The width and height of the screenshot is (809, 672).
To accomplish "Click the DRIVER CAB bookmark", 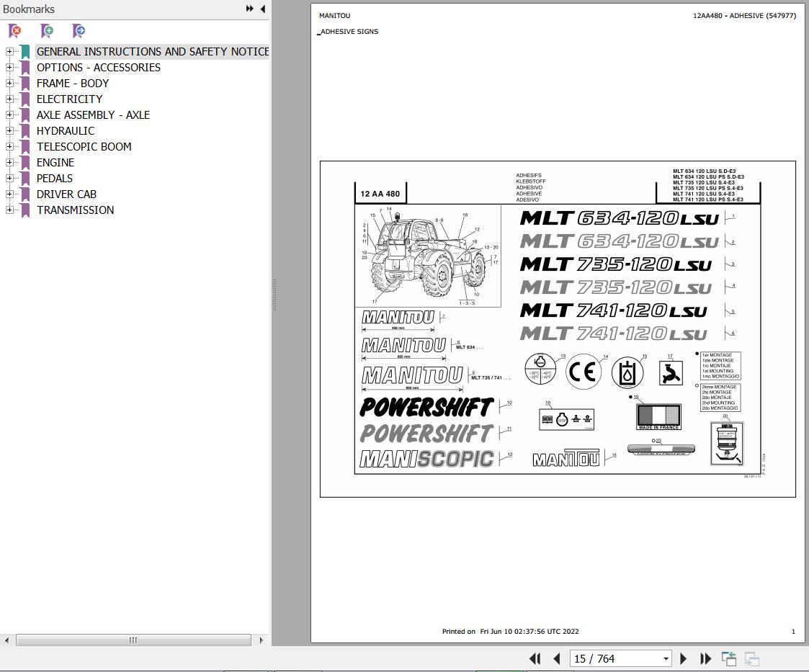I will [x=66, y=194].
